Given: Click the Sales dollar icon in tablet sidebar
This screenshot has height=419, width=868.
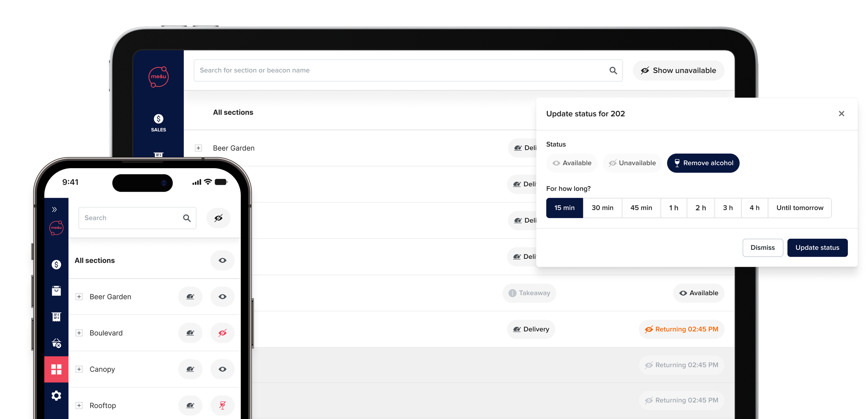Looking at the screenshot, I should tap(158, 119).
